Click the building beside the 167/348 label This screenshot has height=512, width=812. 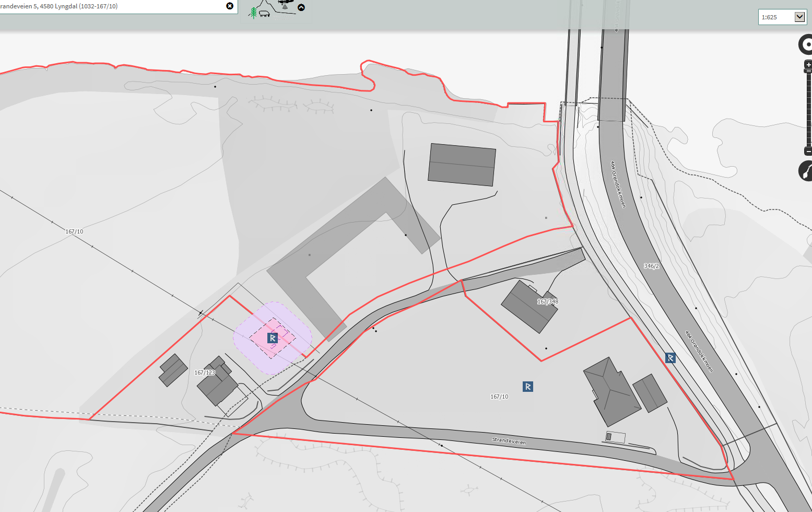pos(529,307)
